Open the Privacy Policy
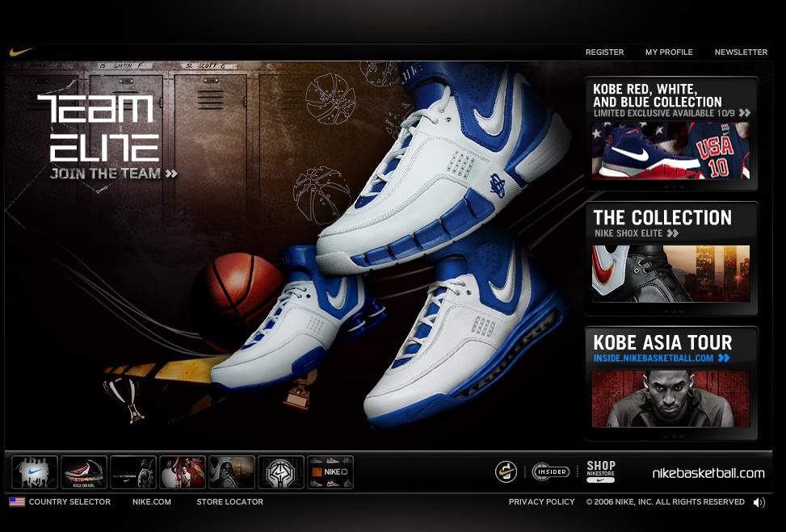 (541, 501)
